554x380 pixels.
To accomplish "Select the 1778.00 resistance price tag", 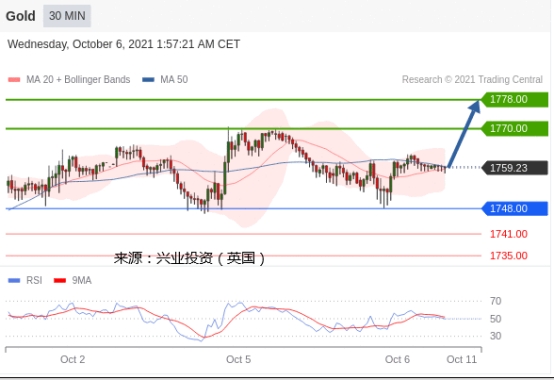I will click(514, 99).
